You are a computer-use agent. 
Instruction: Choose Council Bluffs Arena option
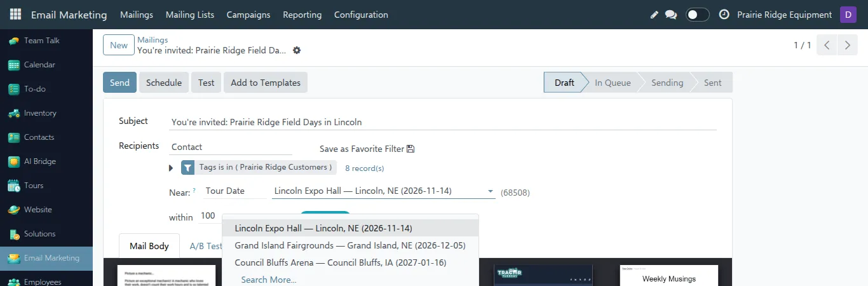(x=350, y=262)
